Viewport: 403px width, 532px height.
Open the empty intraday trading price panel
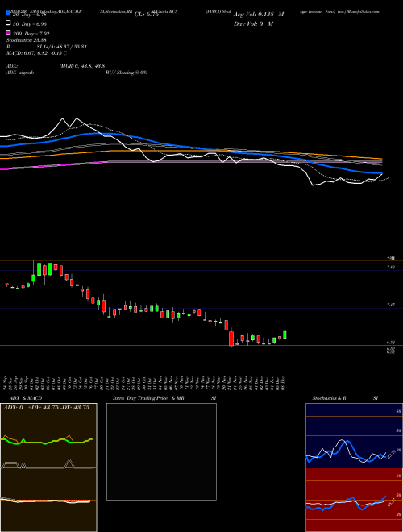161,451
